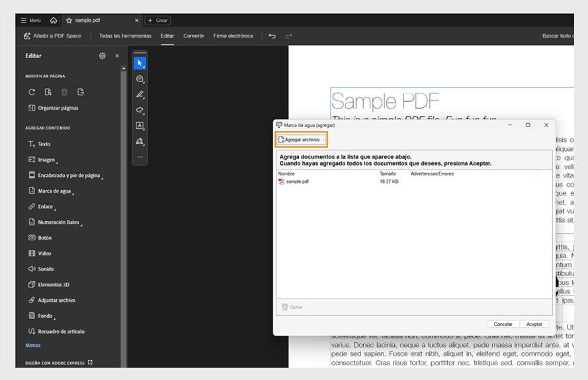The image size is (588, 380).
Task: Click Advertencias/Errores column header
Action: [432, 174]
